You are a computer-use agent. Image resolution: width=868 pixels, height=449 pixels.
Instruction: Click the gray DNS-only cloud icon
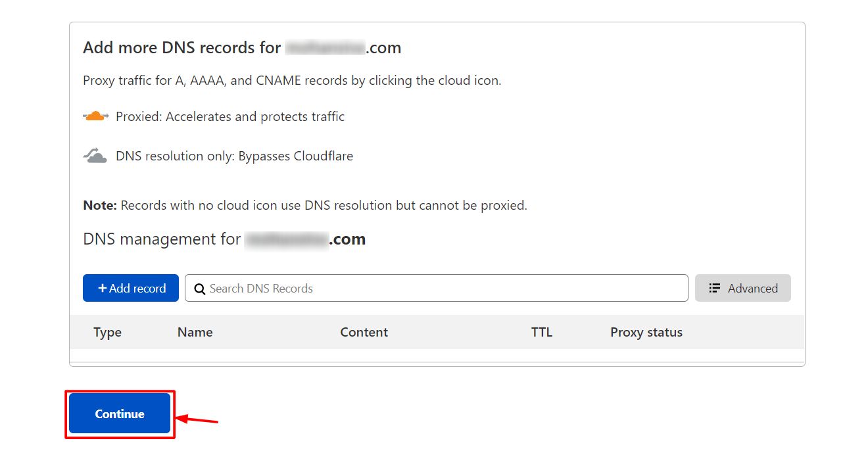95,156
